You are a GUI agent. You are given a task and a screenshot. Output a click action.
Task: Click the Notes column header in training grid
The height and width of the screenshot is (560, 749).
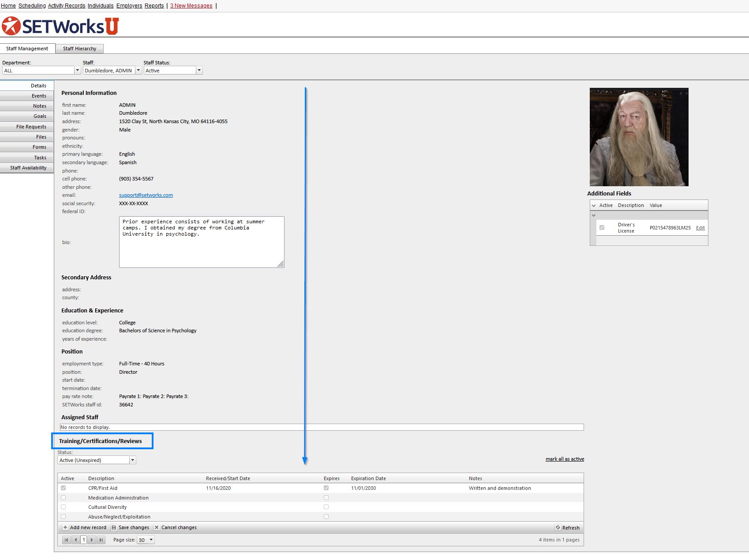click(476, 478)
